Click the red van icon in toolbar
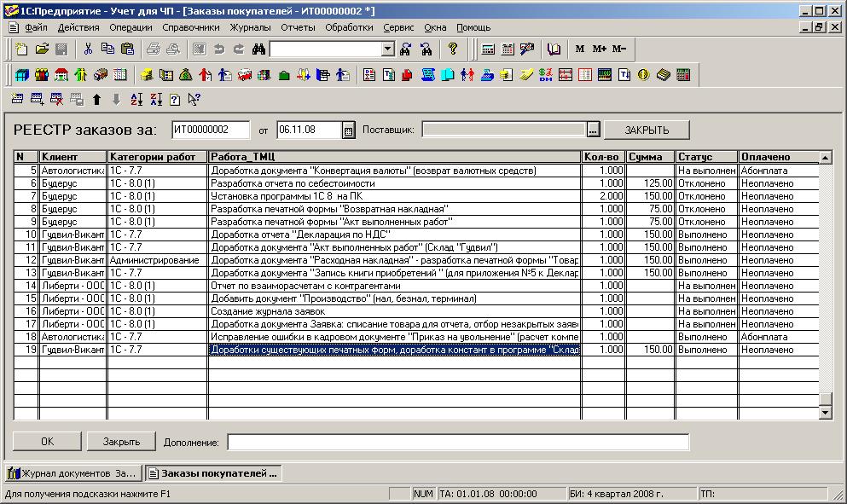The width and height of the screenshot is (847, 504). click(244, 75)
